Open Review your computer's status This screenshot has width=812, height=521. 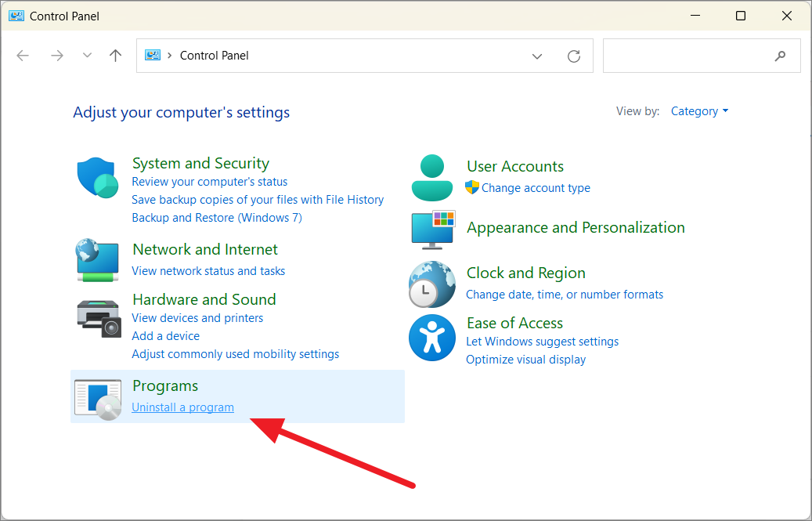tap(210, 182)
